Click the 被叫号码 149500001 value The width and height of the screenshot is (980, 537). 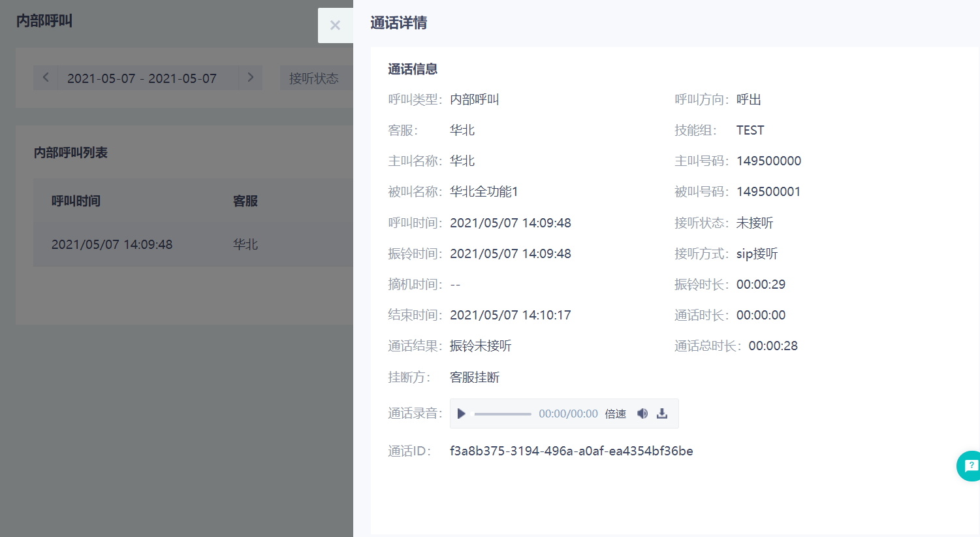pos(768,191)
